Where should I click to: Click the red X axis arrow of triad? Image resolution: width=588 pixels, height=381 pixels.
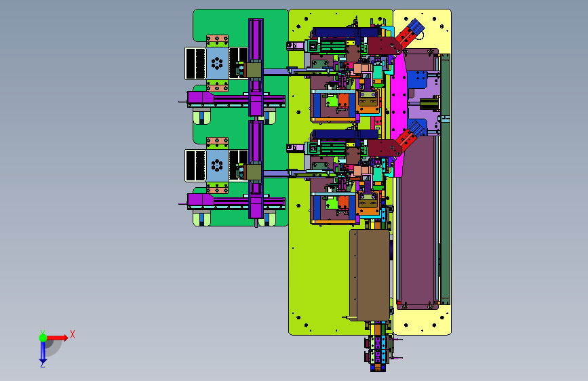[x=57, y=338]
